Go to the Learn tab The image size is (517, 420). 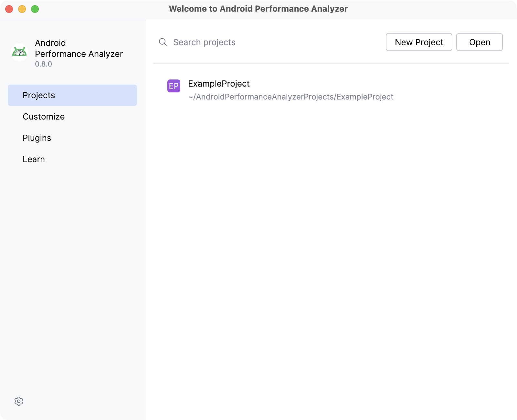tap(72, 159)
